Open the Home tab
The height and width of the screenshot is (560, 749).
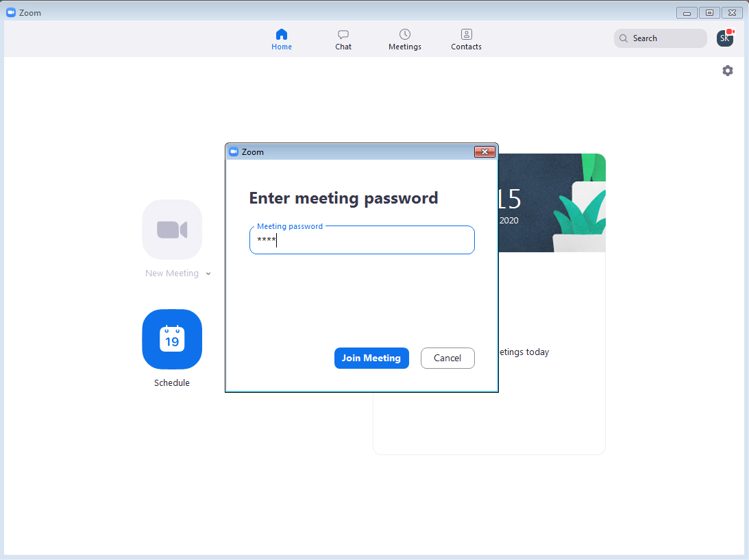282,40
